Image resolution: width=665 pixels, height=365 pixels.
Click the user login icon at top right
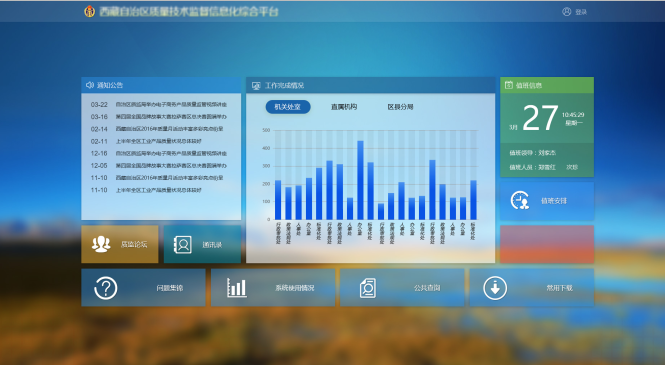pos(567,12)
